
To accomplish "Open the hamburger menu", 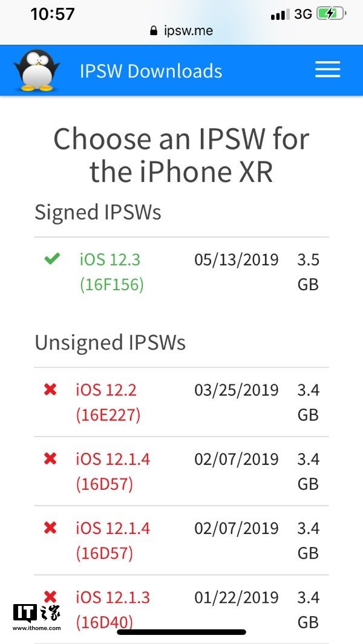I will (x=327, y=70).
